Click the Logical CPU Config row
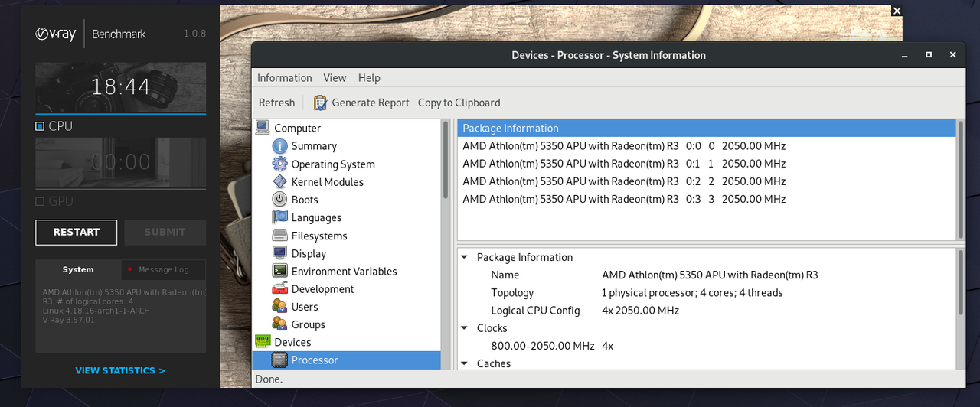 707,310
